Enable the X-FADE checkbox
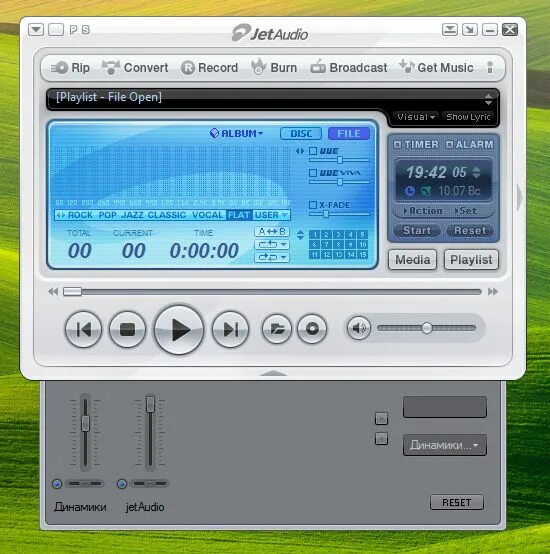 313,205
